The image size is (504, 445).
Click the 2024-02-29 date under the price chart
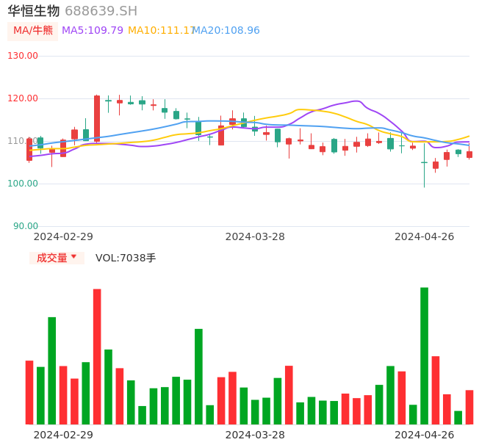63,236
